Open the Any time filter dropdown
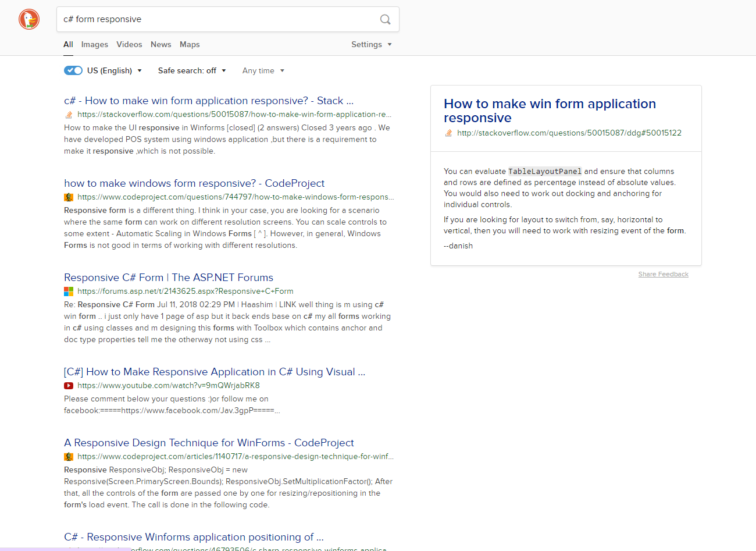 point(263,70)
